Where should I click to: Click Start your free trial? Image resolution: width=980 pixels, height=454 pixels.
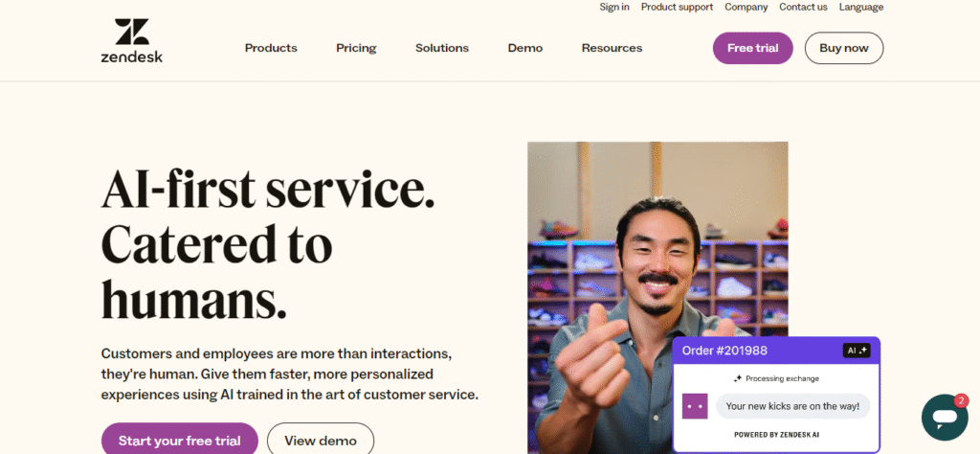[180, 441]
